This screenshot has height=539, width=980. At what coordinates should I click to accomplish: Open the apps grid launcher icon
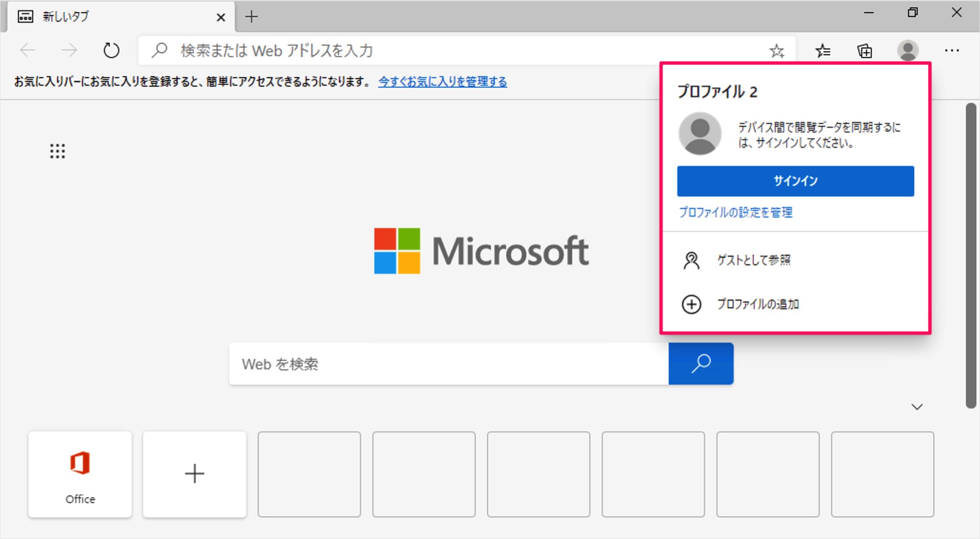coord(57,151)
